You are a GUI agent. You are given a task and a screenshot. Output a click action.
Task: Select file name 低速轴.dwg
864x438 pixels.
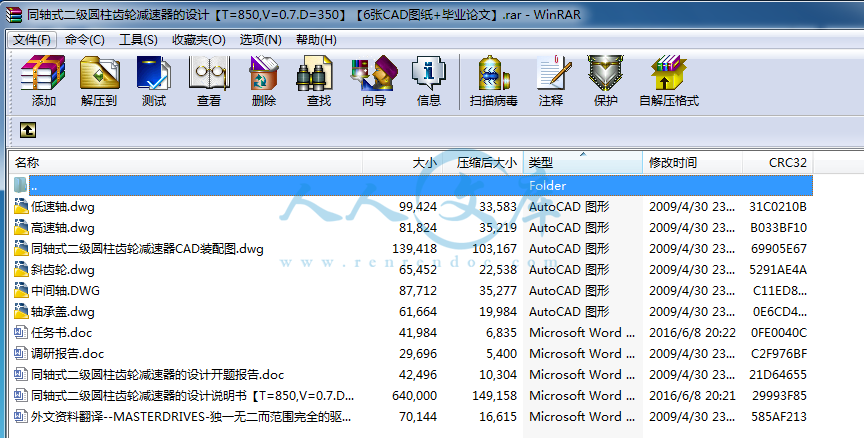coord(63,207)
